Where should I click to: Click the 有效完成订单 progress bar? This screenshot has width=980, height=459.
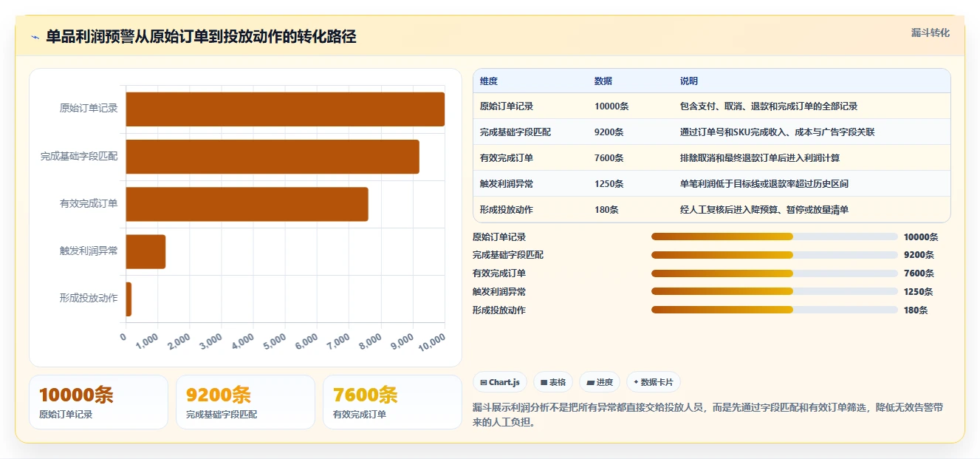point(775,273)
